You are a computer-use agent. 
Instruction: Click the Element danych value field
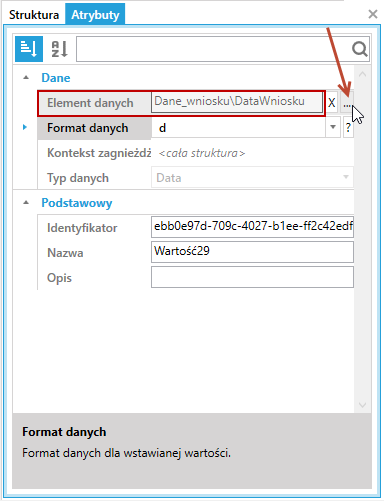(237, 102)
